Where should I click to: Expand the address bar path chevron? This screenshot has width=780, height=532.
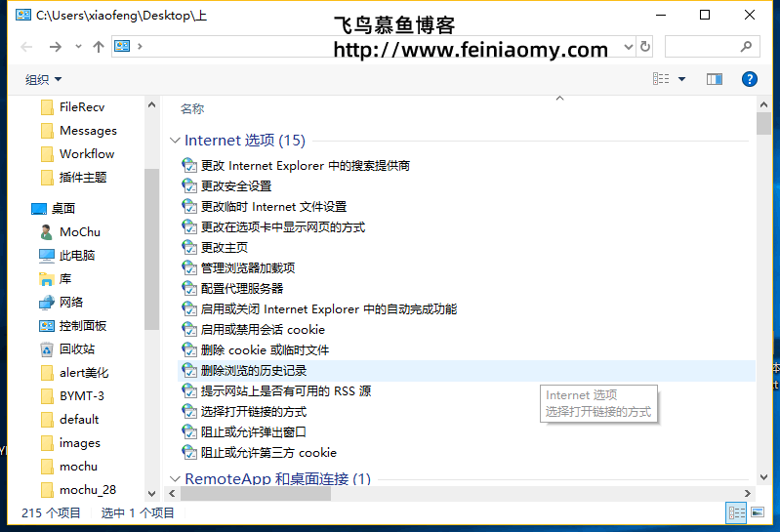(x=140, y=46)
